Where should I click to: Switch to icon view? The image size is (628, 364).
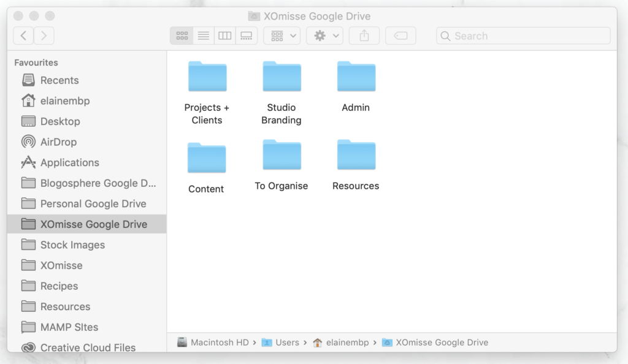click(x=182, y=36)
